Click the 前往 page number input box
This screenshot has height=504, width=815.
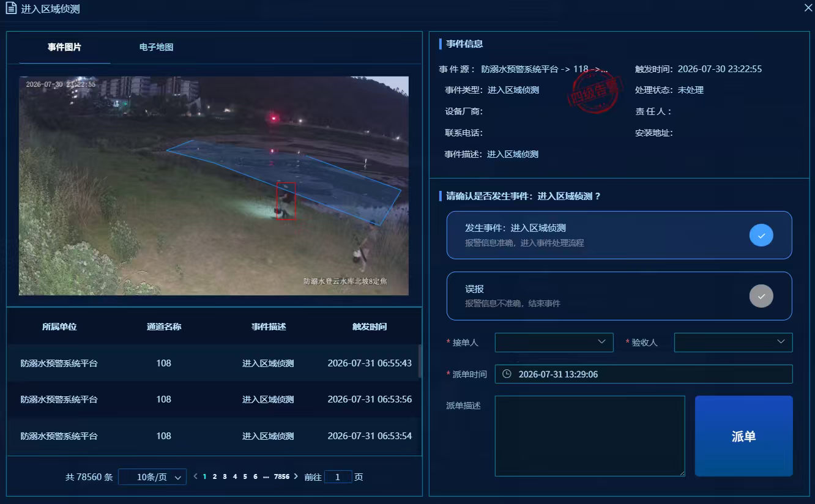pos(338,477)
